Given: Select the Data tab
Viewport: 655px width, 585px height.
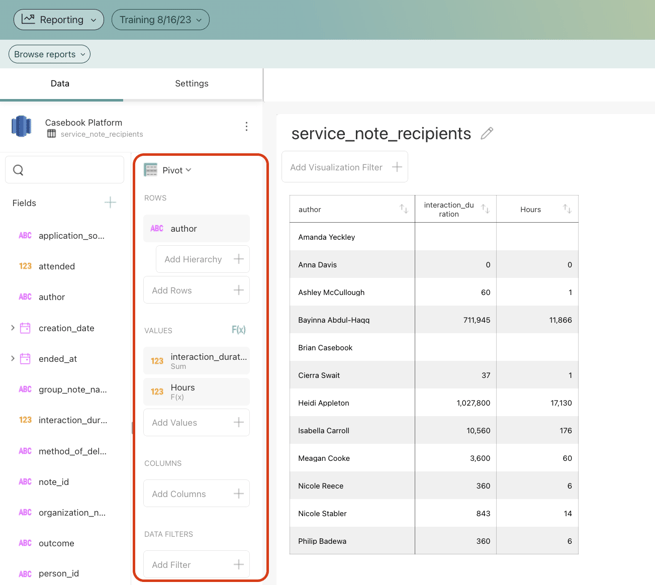Looking at the screenshot, I should point(60,84).
